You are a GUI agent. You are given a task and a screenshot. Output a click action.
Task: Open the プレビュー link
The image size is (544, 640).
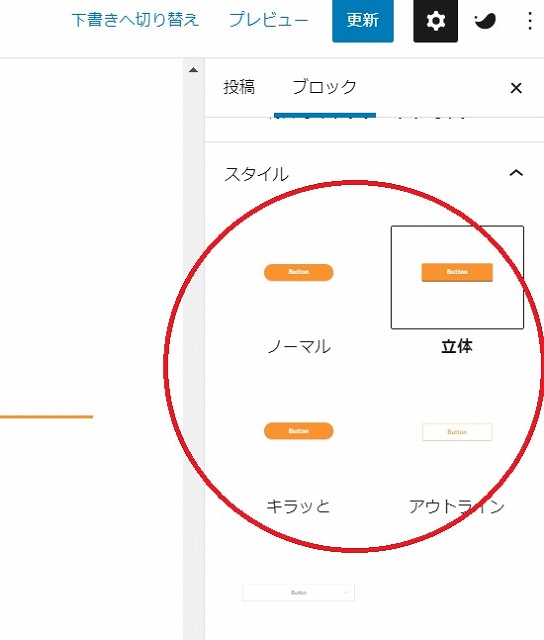point(269,20)
